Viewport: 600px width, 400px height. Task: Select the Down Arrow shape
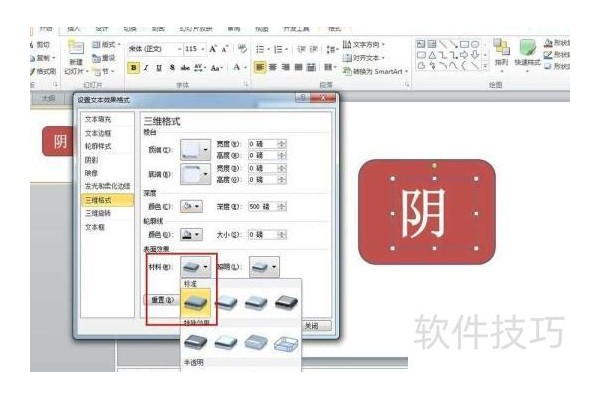pos(475,55)
